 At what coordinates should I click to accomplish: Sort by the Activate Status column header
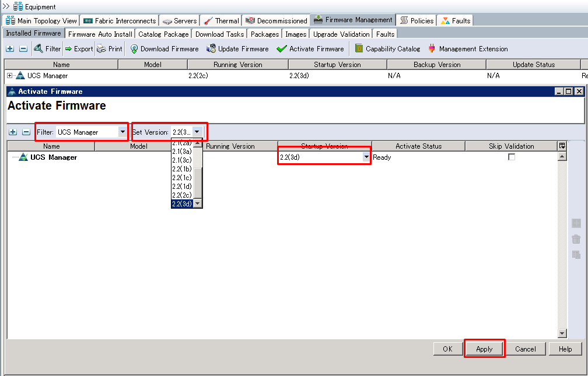tap(418, 146)
